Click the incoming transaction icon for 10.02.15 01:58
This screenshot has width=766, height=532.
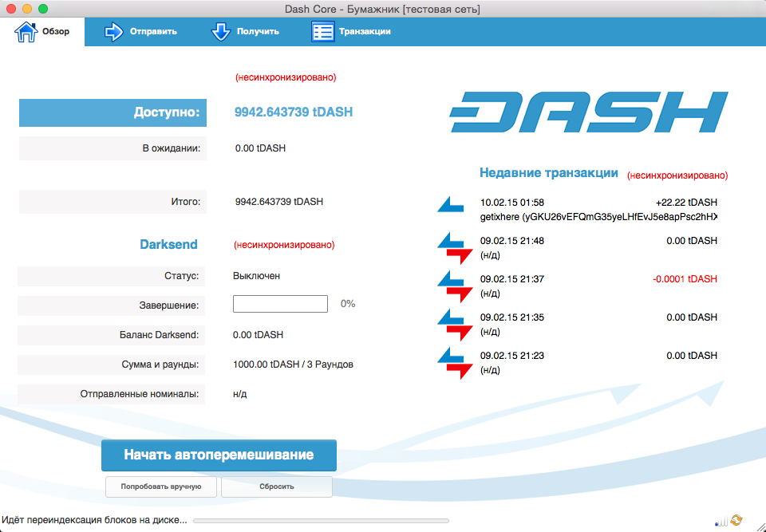pos(450,205)
